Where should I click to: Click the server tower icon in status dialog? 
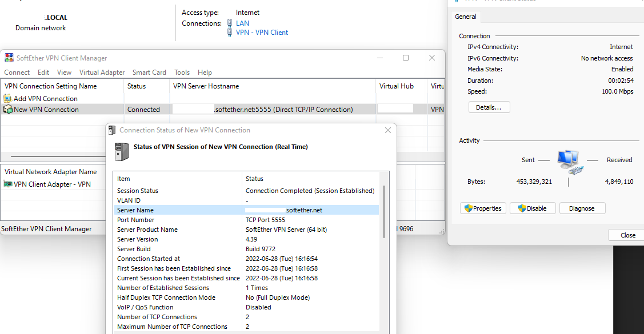click(x=122, y=152)
